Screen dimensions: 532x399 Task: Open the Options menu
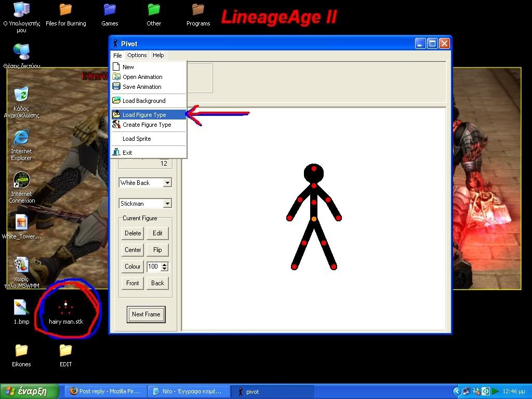137,55
